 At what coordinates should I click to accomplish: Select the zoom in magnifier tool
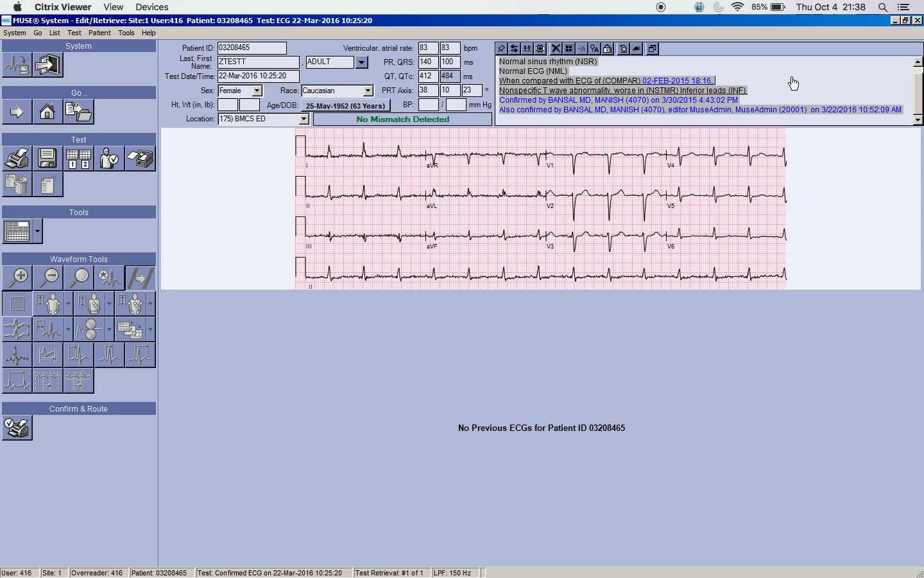[17, 277]
